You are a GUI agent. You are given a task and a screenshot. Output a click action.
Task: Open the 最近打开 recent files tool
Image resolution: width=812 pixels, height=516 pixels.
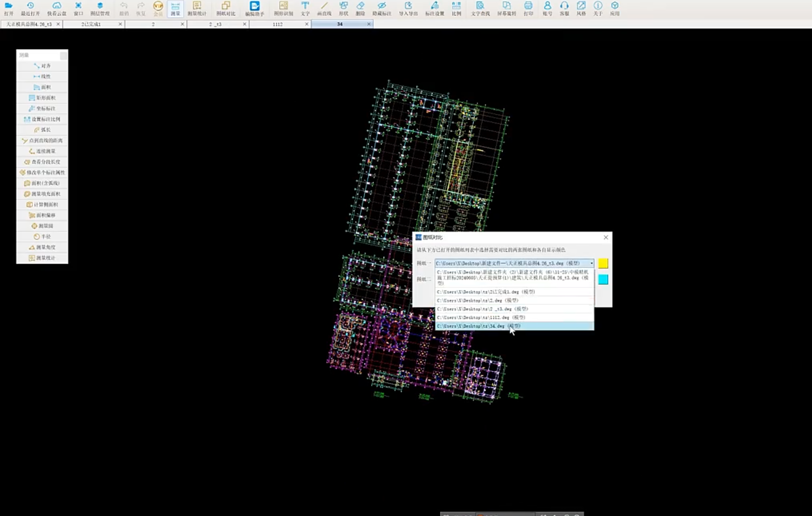[30, 9]
